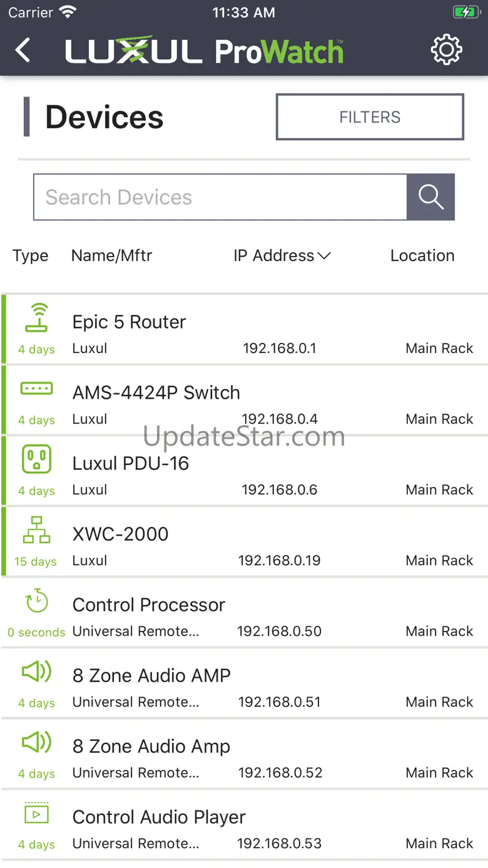Tap speaker icon for 8 Zone Audio AMP

coord(36,671)
